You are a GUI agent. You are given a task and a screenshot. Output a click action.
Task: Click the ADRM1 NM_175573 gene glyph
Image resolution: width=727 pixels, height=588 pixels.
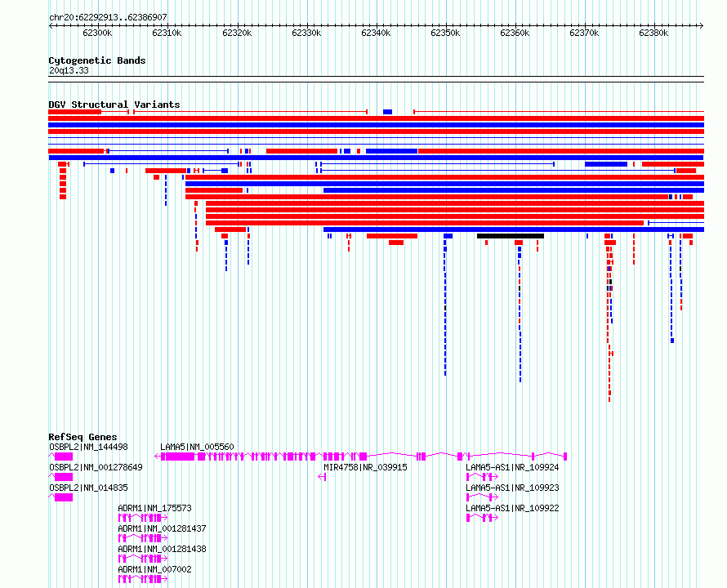(143, 518)
